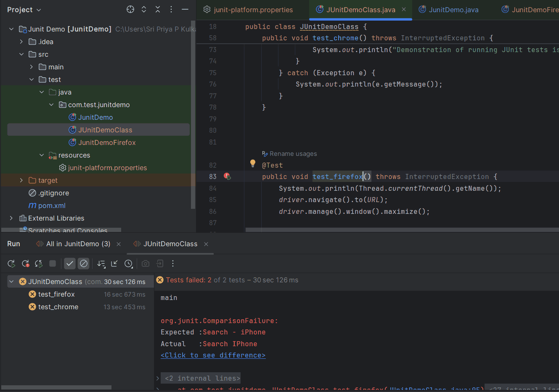559x392 pixels.
Task: Click the camera snapshot icon in Run toolbar
Action: pos(146,263)
